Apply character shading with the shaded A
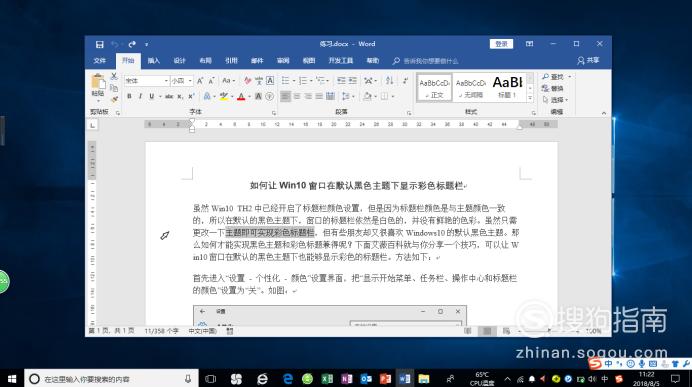 [x=259, y=96]
